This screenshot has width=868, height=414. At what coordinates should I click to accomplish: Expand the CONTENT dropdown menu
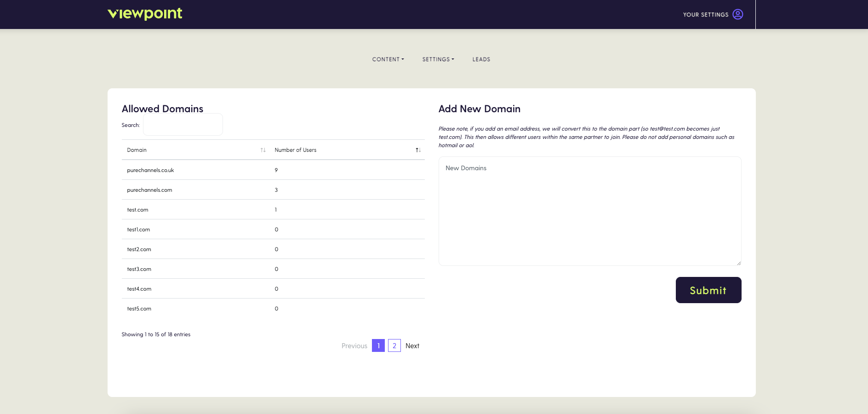click(x=388, y=59)
